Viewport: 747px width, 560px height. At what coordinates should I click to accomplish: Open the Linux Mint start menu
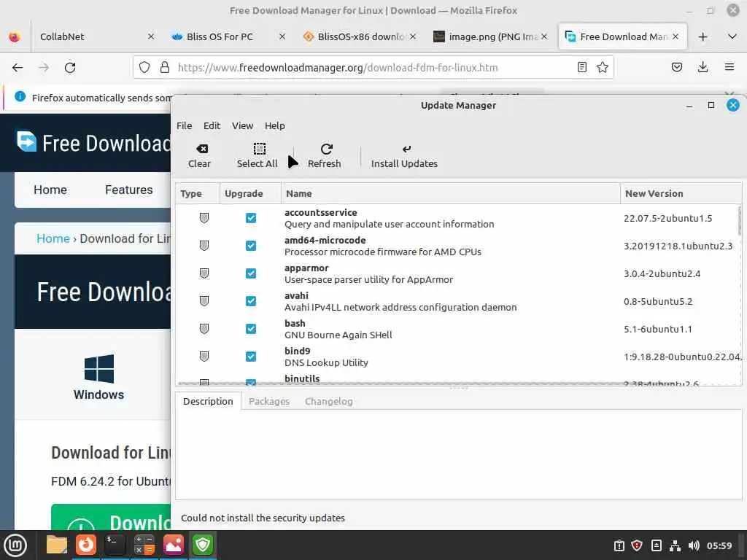pos(15,545)
